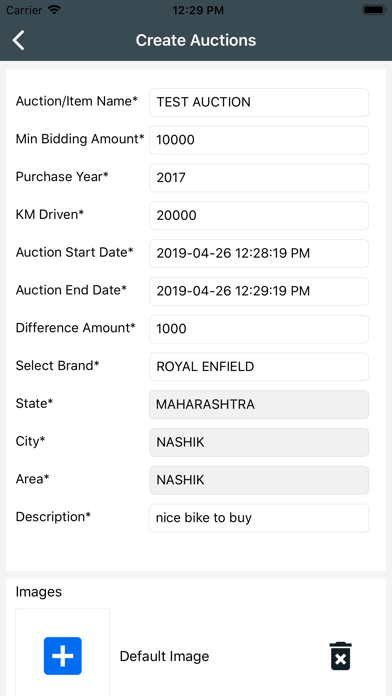Tap the image thumbnail placeholder box
392x696 pixels.
click(x=63, y=652)
